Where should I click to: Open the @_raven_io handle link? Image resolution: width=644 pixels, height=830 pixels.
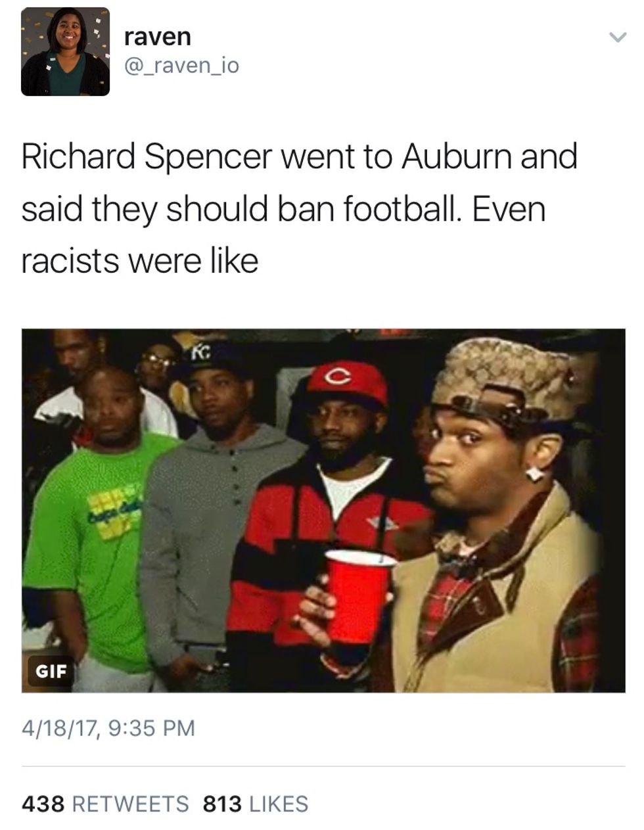(181, 66)
